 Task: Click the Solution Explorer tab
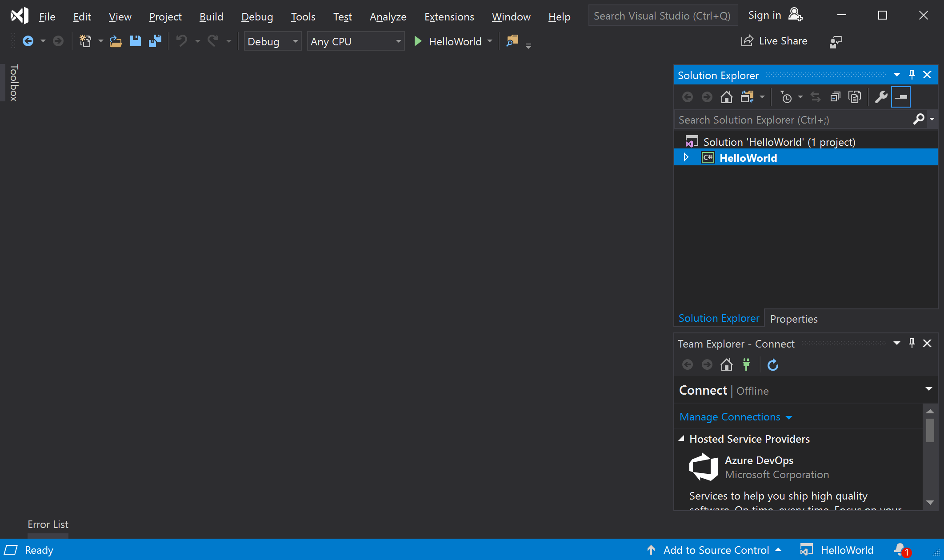coord(719,317)
